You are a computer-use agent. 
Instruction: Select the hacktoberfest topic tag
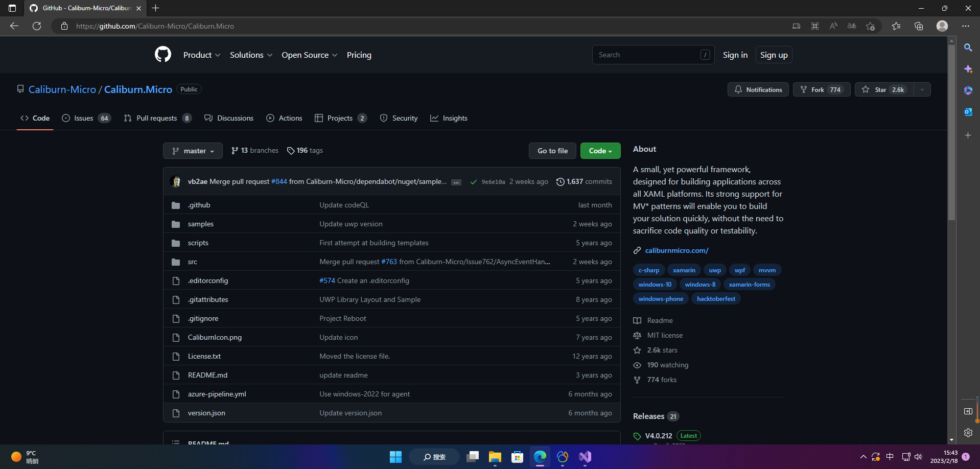point(716,299)
